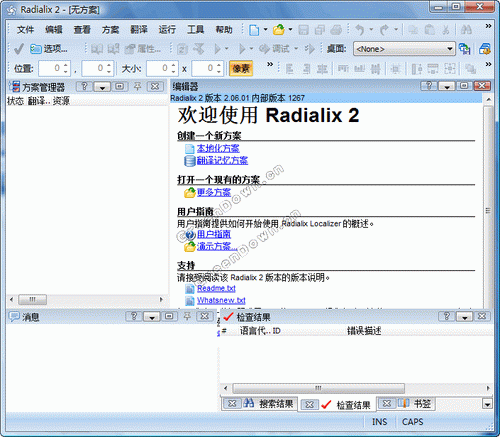Open the 方案 menu
The width and height of the screenshot is (500, 437).
110,30
